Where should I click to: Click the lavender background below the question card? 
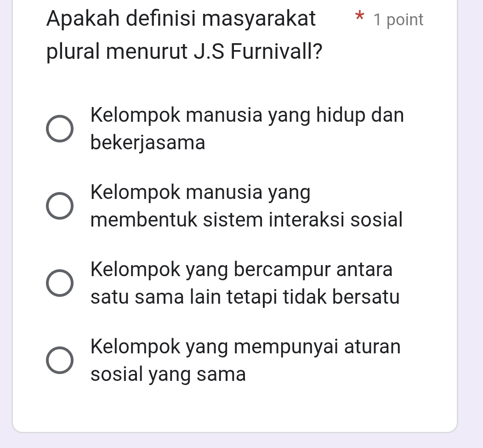pos(234,440)
